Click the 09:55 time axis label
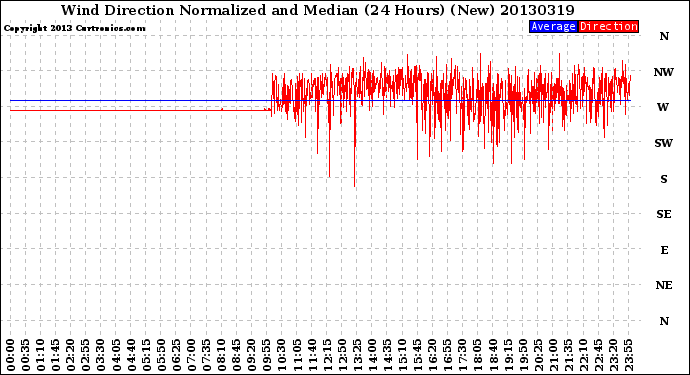This screenshot has width=690, height=375. (267, 355)
